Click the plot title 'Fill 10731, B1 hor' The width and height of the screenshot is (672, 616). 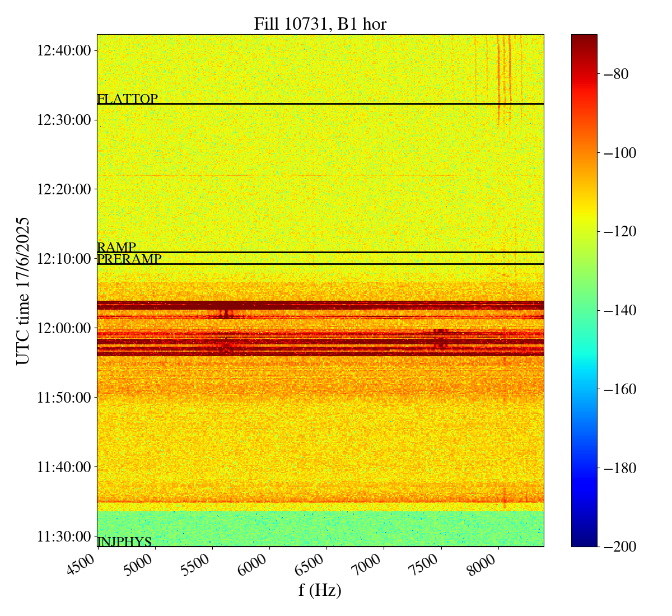[x=320, y=24]
